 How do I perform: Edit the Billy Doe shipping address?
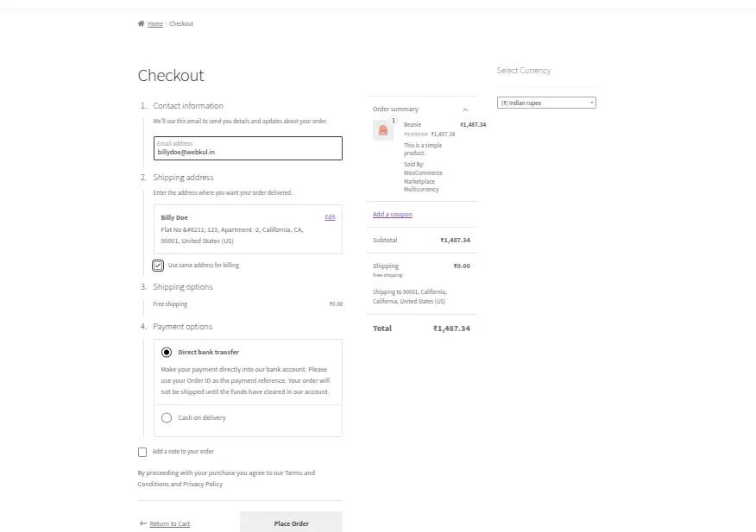[330, 216]
